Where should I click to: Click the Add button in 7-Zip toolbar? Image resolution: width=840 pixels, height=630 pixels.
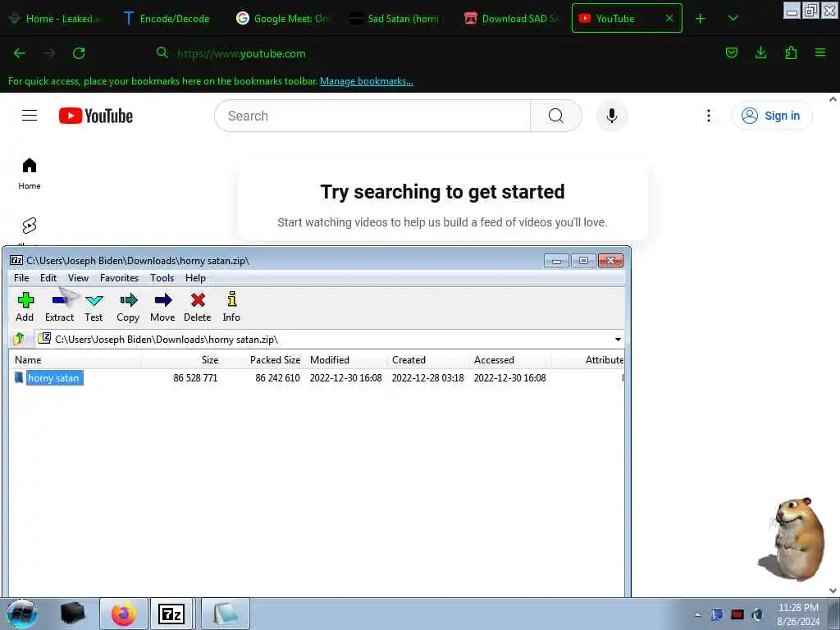tap(25, 308)
